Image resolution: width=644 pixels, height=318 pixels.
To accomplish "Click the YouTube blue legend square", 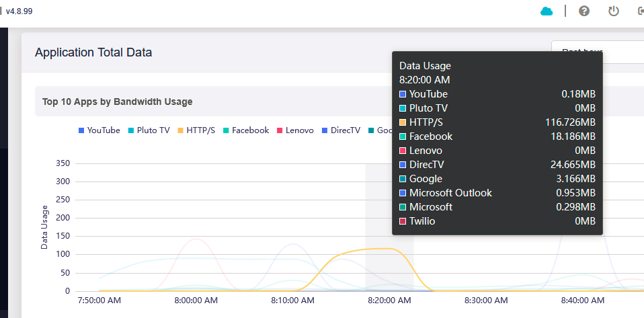I will click(x=81, y=130).
